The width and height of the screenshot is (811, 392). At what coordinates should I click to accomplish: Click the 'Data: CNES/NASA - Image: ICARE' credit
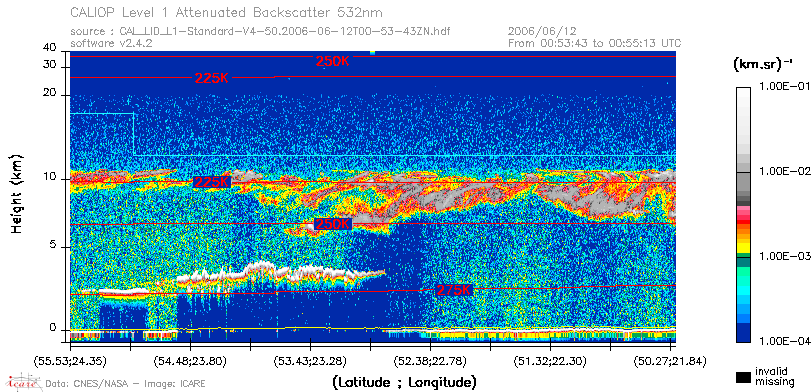click(126, 384)
